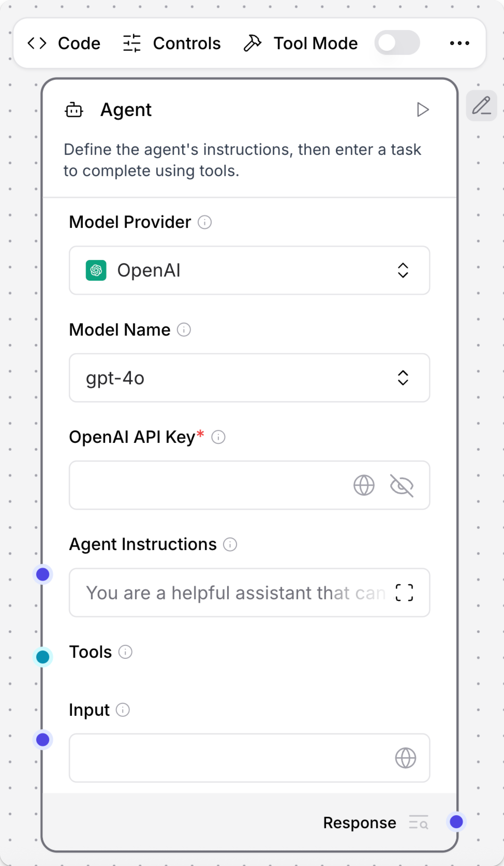Screen dimensions: 504x866
Task: Click the Tool Mode hammer icon
Action: click(252, 43)
